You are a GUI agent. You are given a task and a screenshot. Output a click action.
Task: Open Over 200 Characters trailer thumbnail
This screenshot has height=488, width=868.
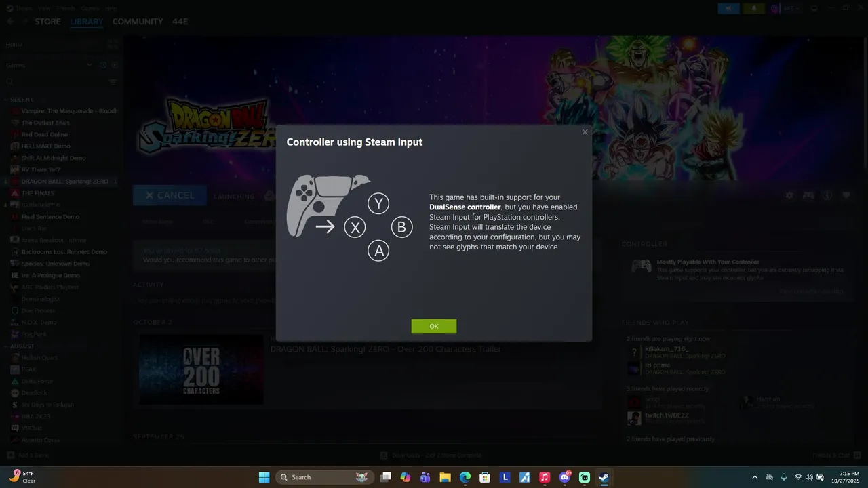point(201,369)
